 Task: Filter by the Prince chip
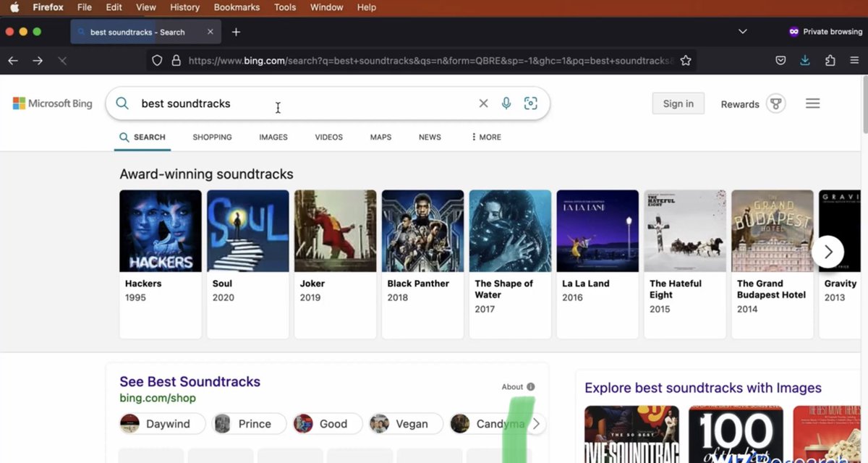(249, 424)
